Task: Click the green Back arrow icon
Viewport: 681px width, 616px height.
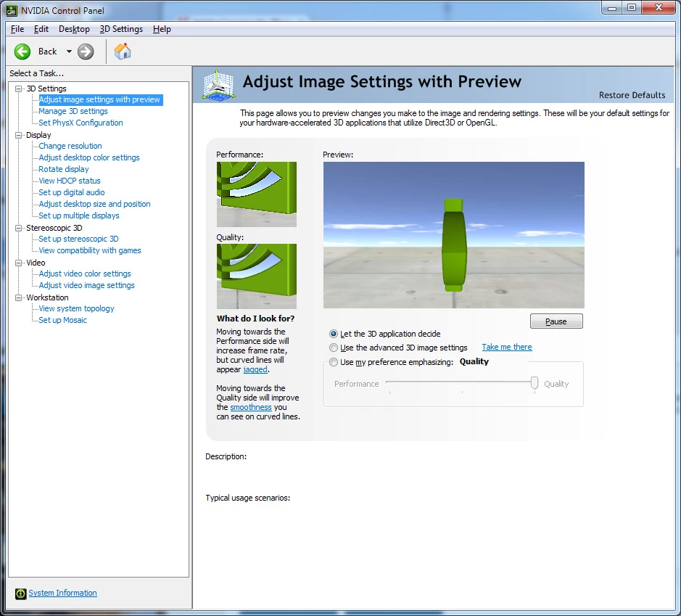Action: click(22, 52)
